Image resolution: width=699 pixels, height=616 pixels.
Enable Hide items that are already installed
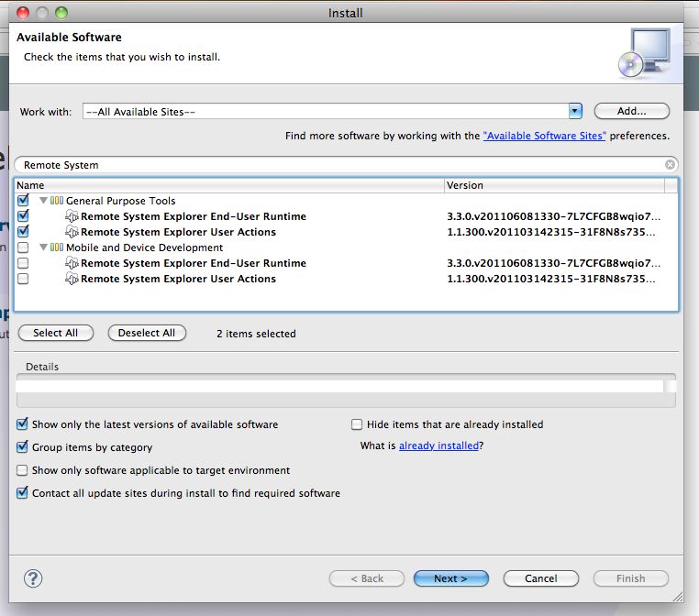(x=358, y=424)
